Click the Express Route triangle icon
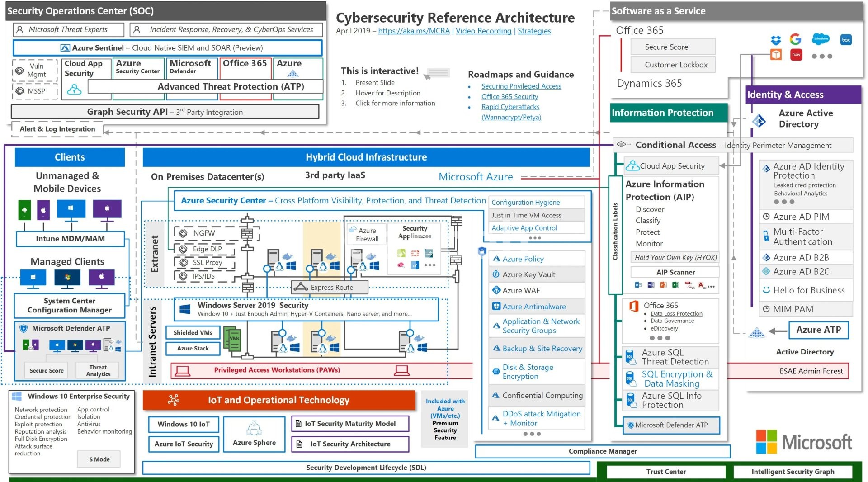The height and width of the screenshot is (482, 868). pos(301,287)
